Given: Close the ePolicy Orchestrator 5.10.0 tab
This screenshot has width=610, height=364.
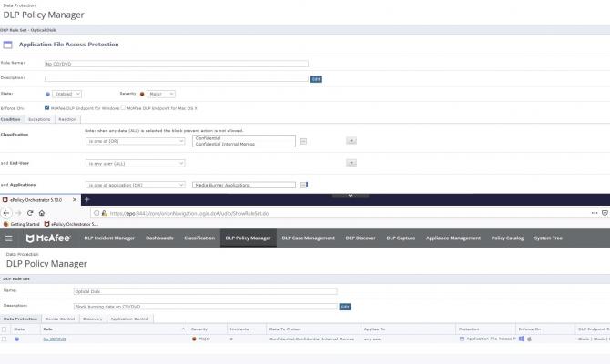Looking at the screenshot, I should click(75, 199).
